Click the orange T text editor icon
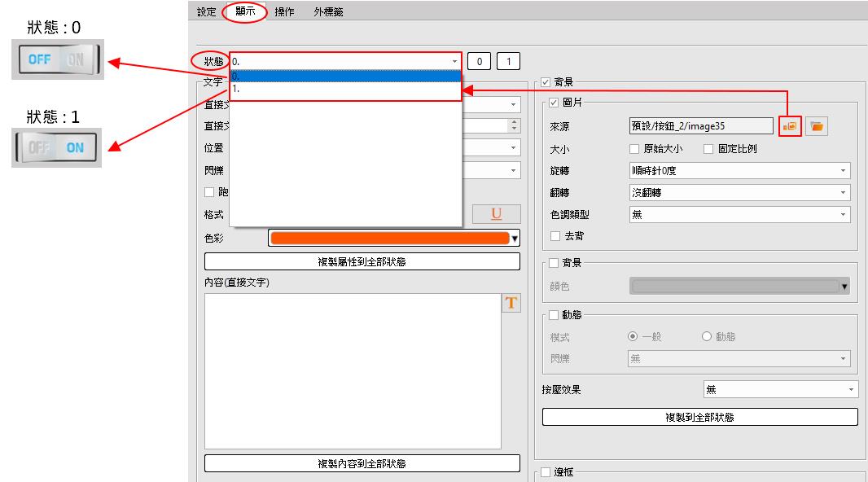The image size is (868, 482). pos(511,303)
